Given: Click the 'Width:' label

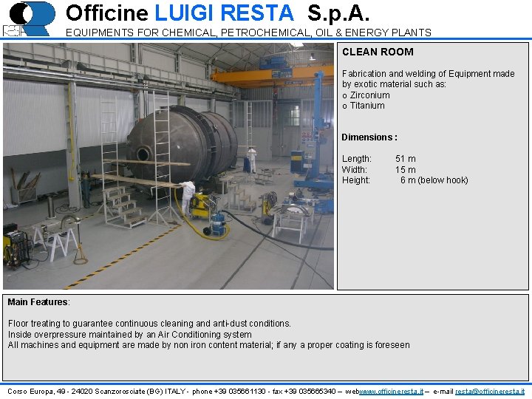Looking at the screenshot, I should point(355,170).
